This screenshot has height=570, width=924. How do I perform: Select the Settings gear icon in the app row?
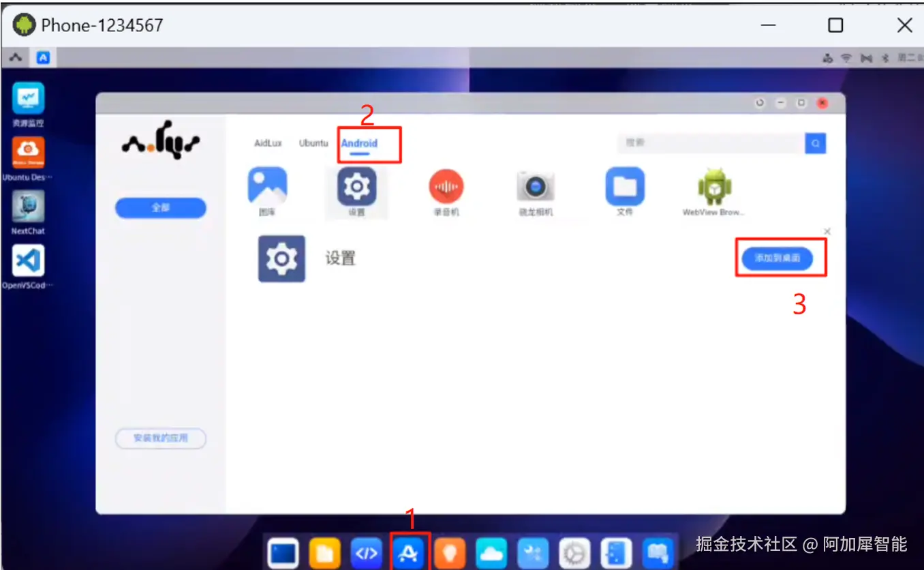356,186
